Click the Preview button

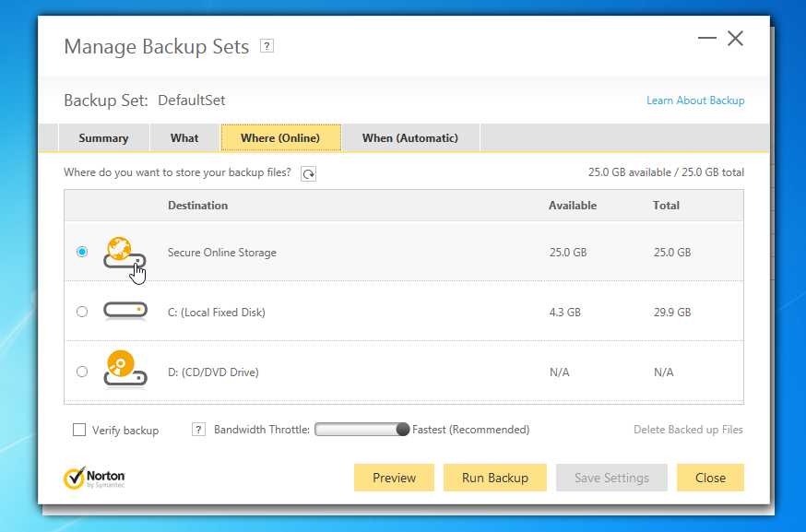(x=394, y=478)
